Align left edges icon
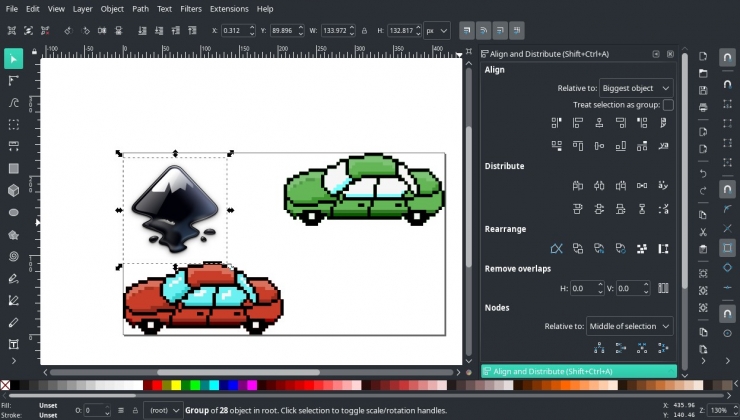Viewport: 740px width, 420px height. click(x=578, y=123)
